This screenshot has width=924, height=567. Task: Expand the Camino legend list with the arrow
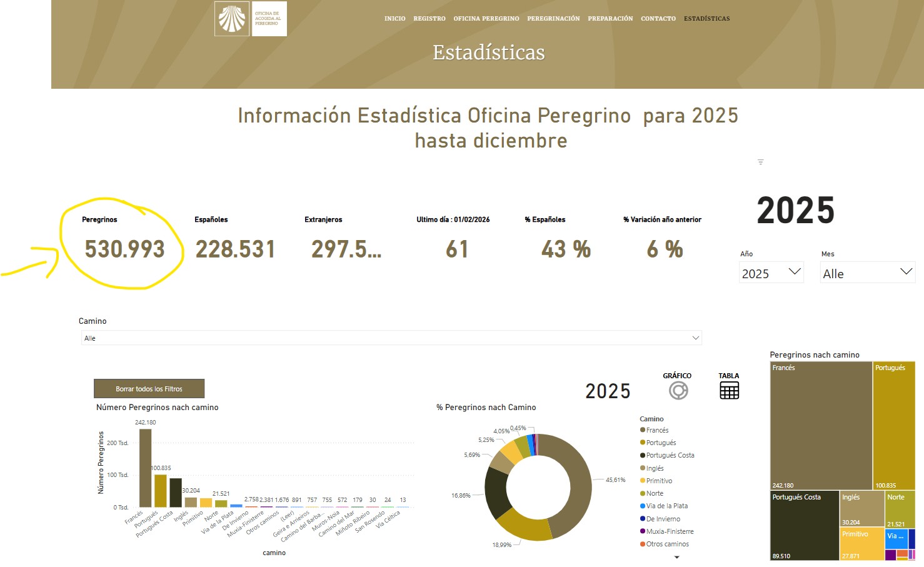click(676, 556)
